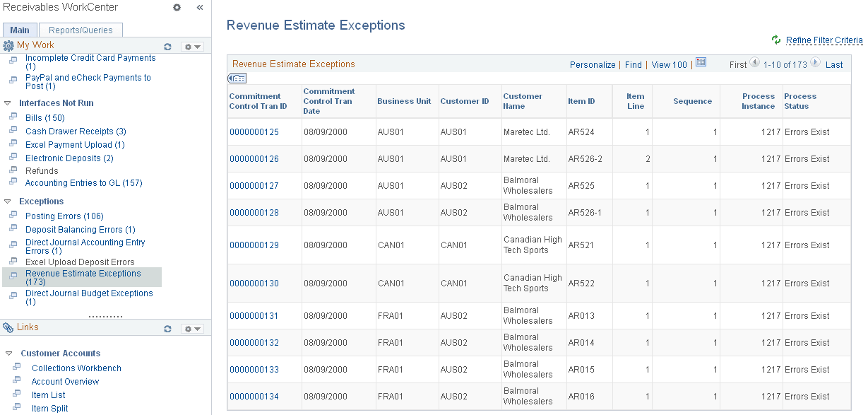Click the Personalize link above the grid
The image size is (868, 415).
tap(593, 64)
